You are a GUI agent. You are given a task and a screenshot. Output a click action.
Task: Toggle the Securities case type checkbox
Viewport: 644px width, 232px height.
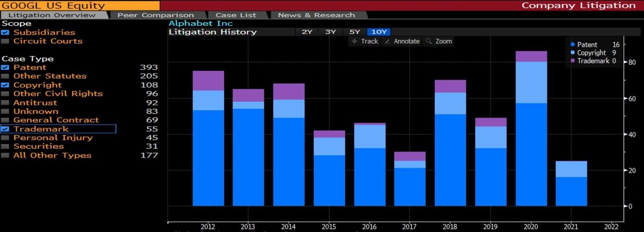click(x=5, y=146)
